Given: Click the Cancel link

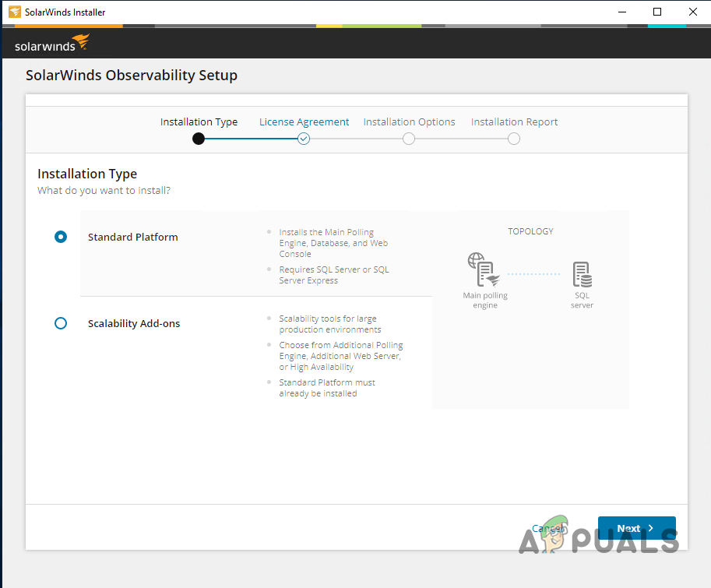Looking at the screenshot, I should [x=549, y=528].
